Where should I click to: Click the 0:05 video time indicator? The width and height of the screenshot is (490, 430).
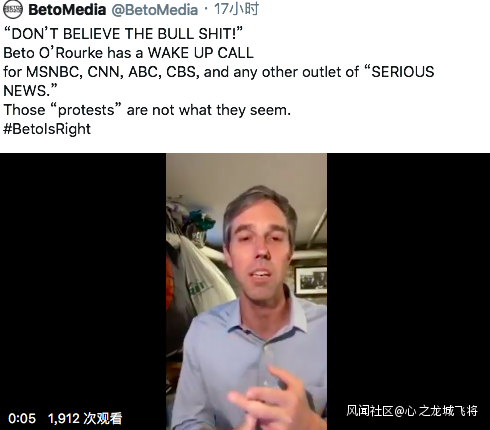click(x=22, y=418)
